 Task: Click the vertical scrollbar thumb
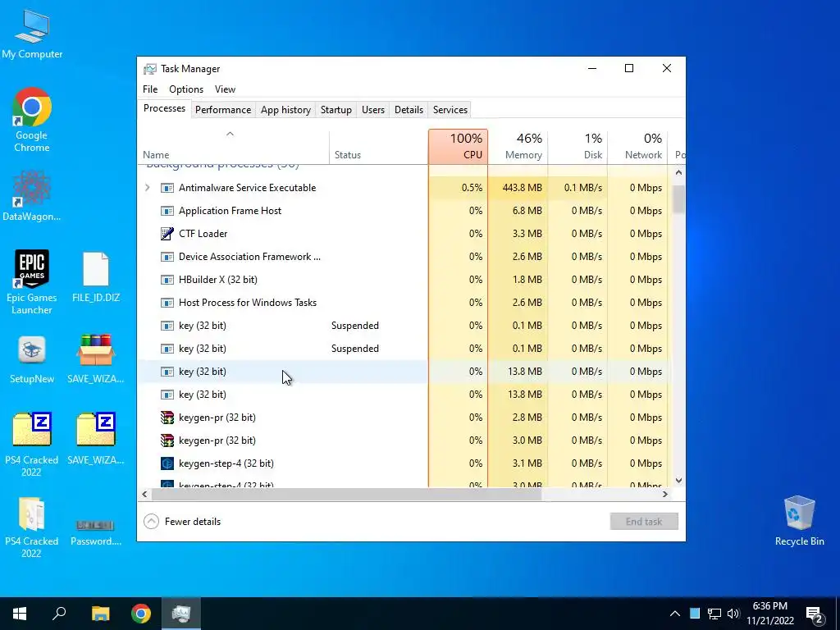coord(678,199)
